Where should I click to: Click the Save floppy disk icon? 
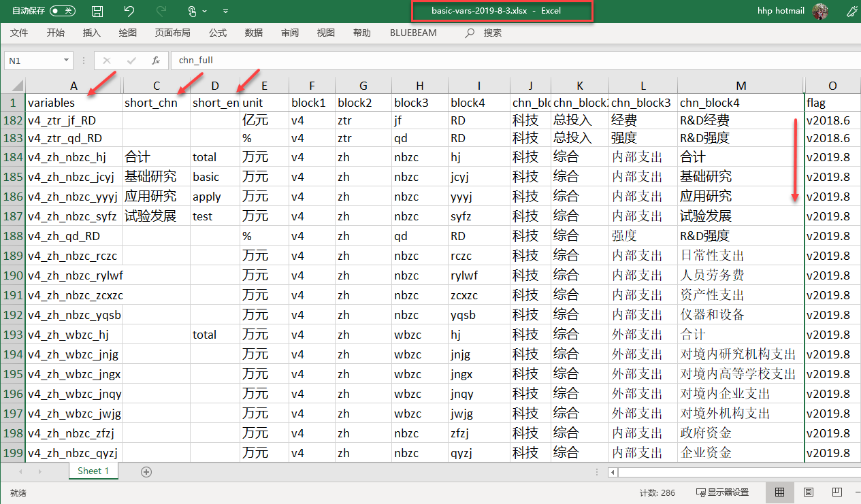point(97,12)
